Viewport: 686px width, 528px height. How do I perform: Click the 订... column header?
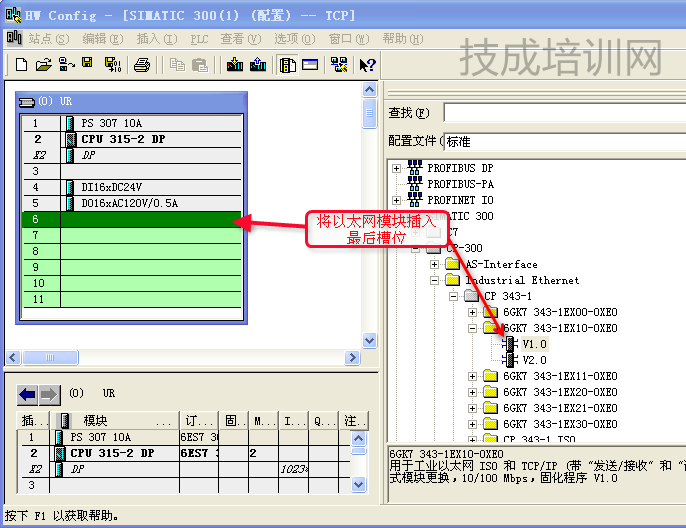coord(199,420)
